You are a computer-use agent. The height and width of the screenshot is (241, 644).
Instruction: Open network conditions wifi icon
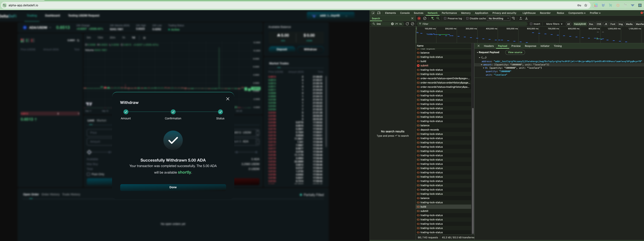pyautogui.click(x=513, y=19)
